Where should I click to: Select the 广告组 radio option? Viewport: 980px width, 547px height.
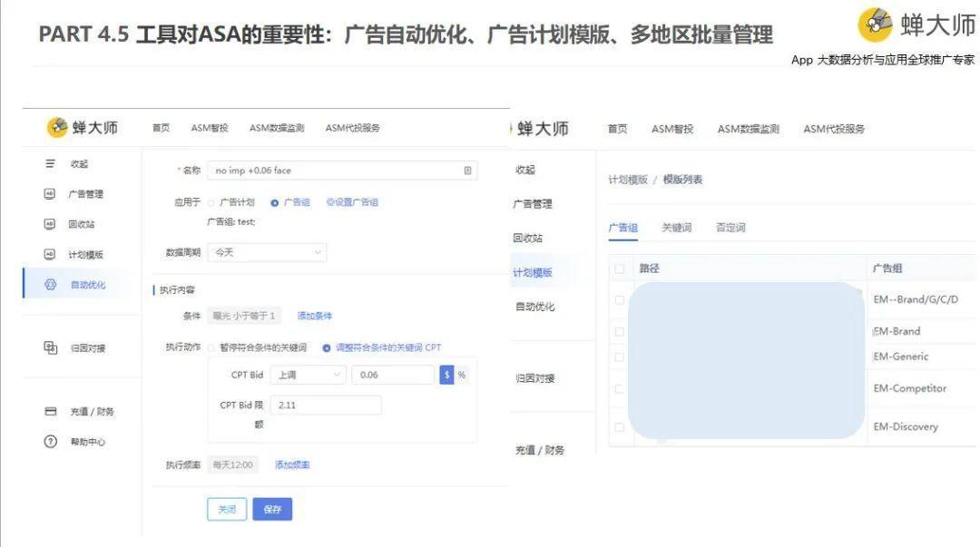[x=274, y=202]
